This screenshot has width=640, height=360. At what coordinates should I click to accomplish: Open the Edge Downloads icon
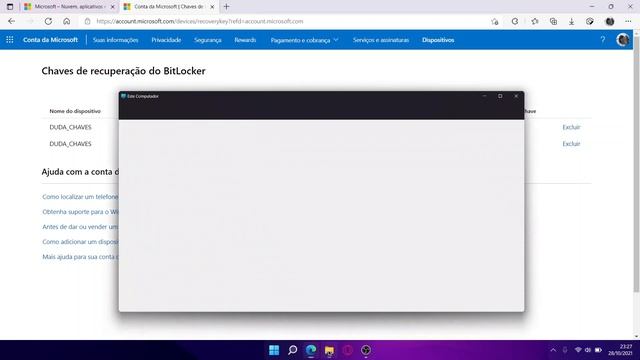click(571, 22)
